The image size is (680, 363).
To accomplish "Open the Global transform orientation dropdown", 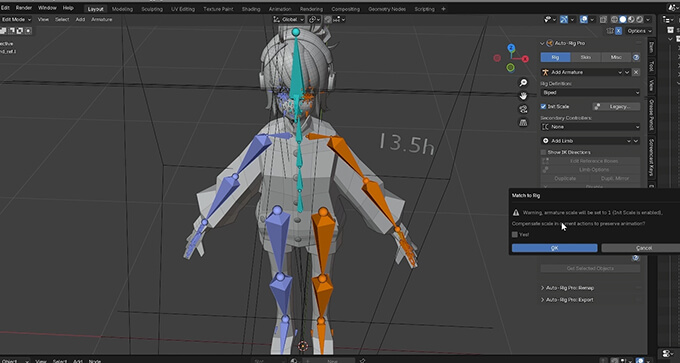I will click(289, 20).
